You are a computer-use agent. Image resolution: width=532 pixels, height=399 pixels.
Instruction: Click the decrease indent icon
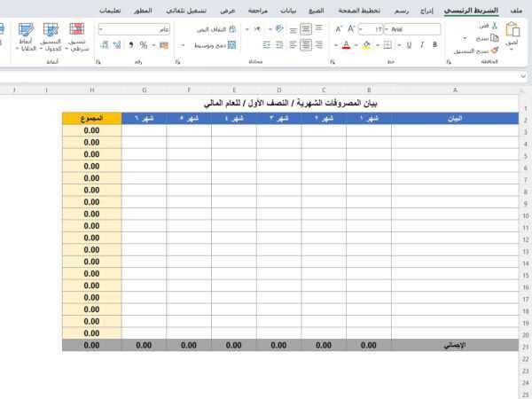[x=279, y=45]
